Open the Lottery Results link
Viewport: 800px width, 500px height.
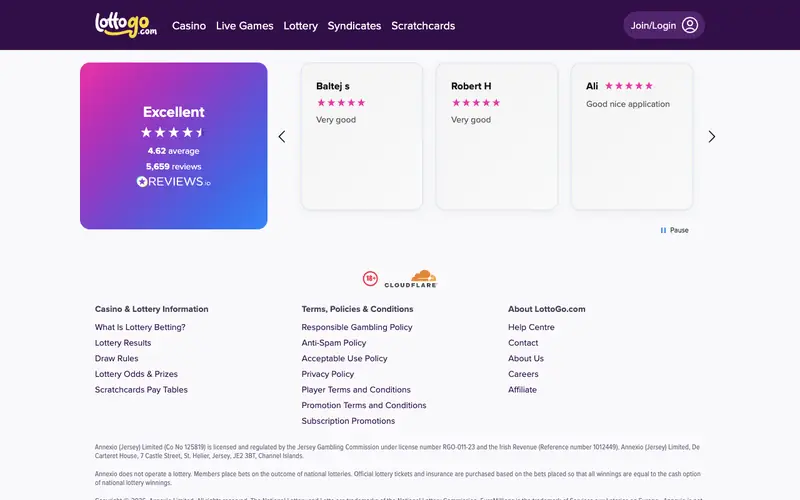coord(123,343)
